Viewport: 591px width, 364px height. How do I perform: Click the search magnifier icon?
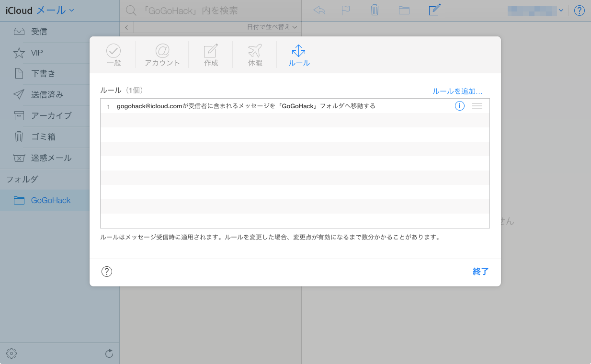(x=131, y=11)
